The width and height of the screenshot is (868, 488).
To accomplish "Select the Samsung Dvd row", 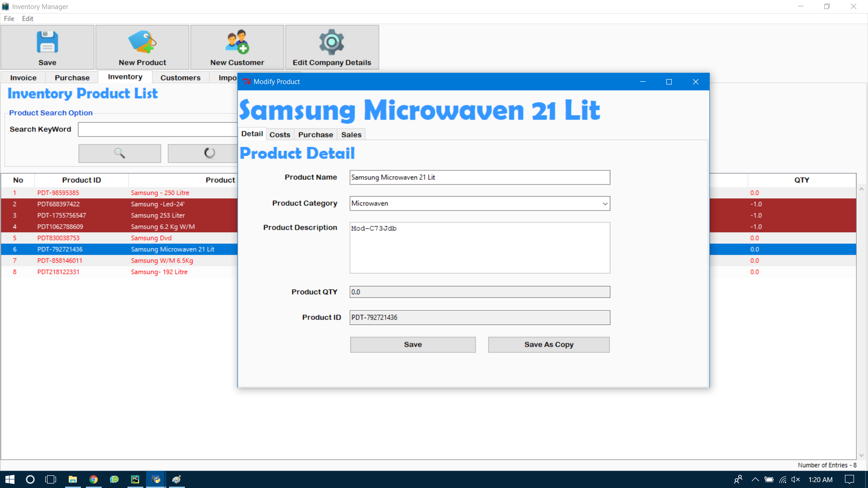I will (151, 238).
